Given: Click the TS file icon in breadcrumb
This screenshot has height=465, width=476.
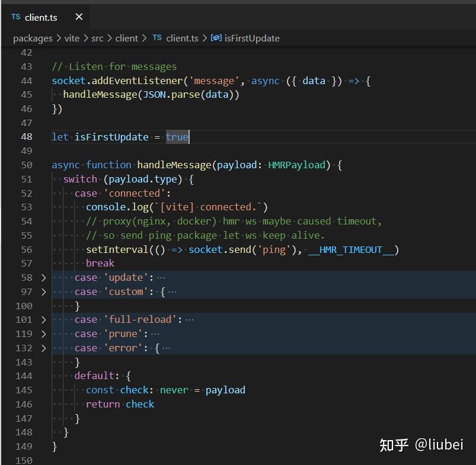Looking at the screenshot, I should coord(157,37).
